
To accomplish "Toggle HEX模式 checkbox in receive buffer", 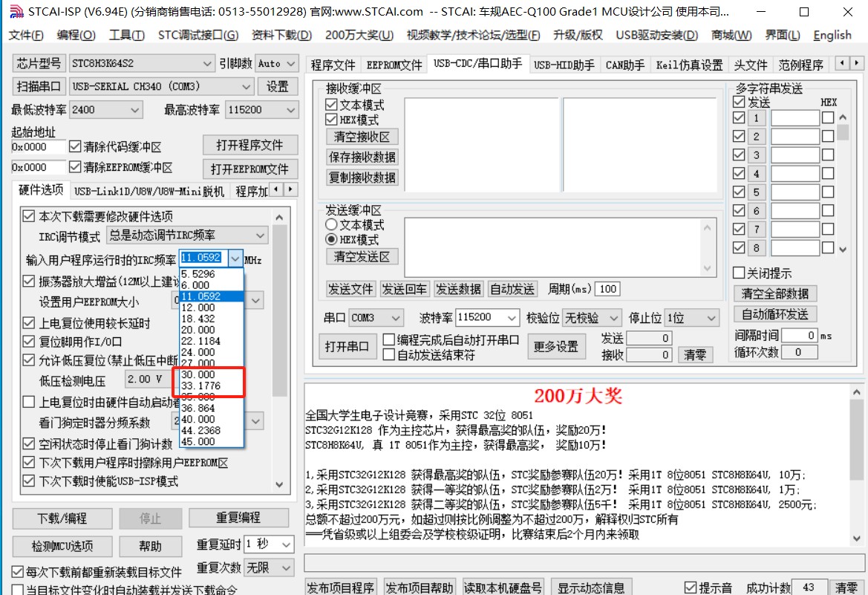I will click(332, 120).
